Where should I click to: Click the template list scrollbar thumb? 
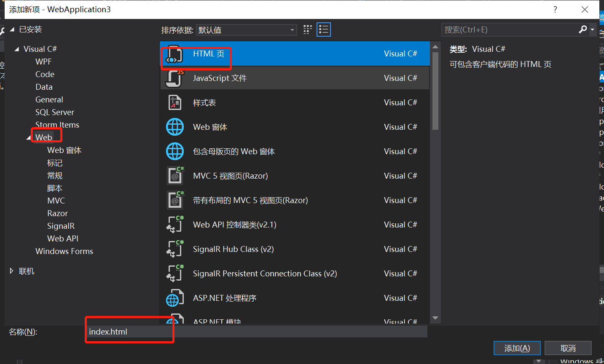[x=435, y=91]
